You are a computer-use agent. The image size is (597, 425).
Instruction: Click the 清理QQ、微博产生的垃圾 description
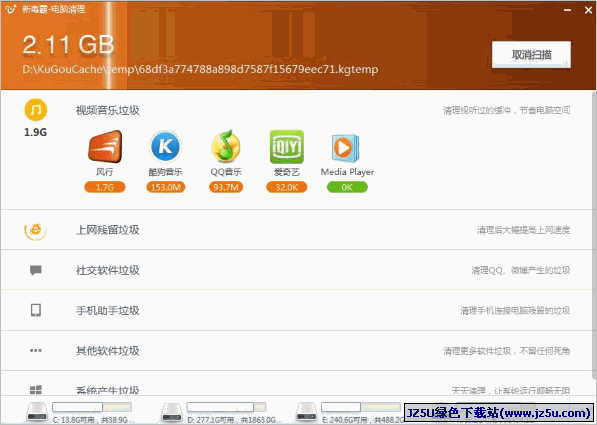520,270
